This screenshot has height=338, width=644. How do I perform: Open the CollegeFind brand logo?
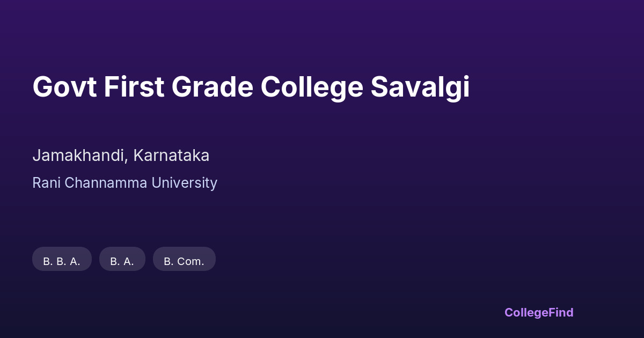pyautogui.click(x=538, y=312)
